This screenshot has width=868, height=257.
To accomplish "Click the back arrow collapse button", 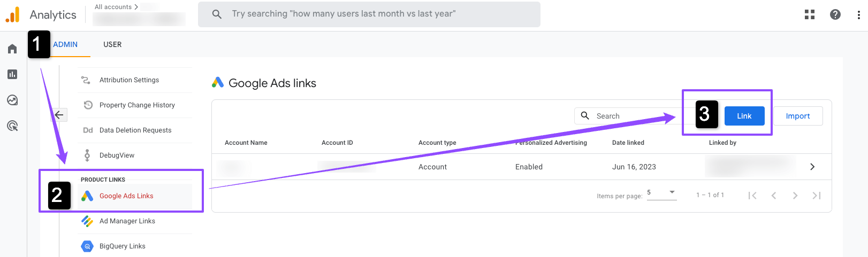I will tap(59, 114).
